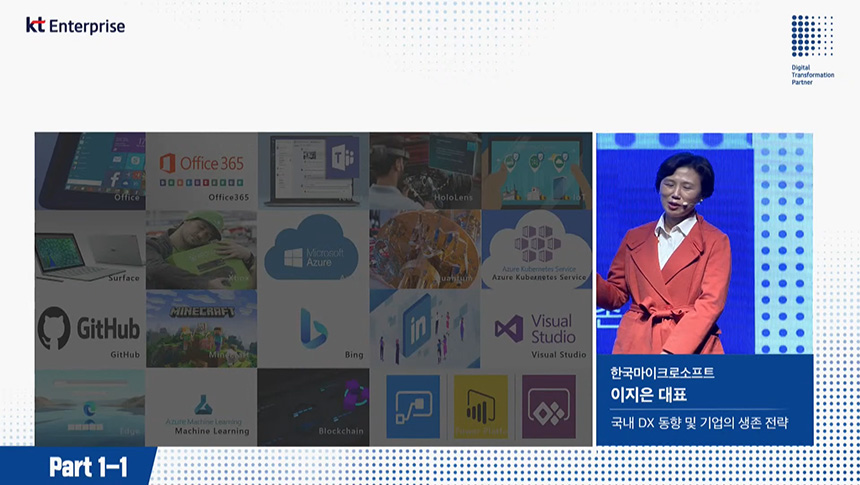Click the Edge browser tile

(x=90, y=407)
